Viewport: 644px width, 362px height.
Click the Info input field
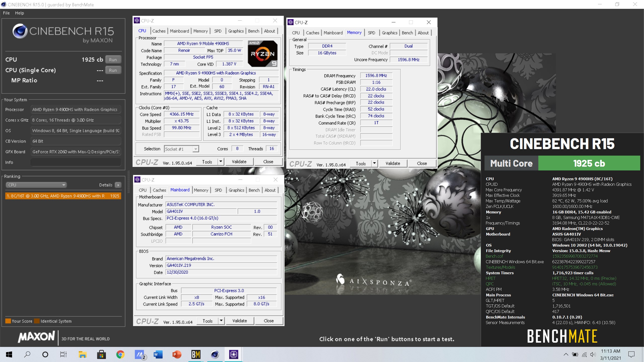click(76, 162)
